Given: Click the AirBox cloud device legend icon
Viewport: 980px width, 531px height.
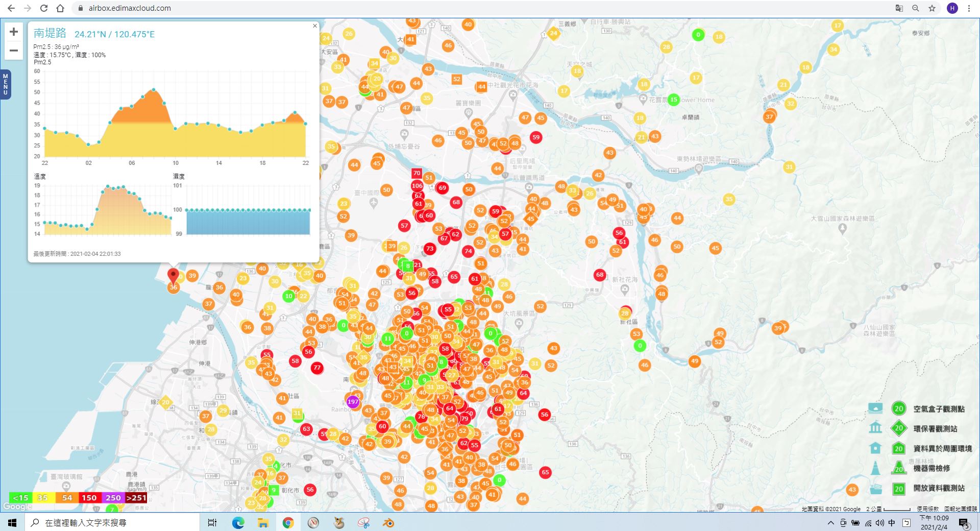Looking at the screenshot, I should point(875,408).
